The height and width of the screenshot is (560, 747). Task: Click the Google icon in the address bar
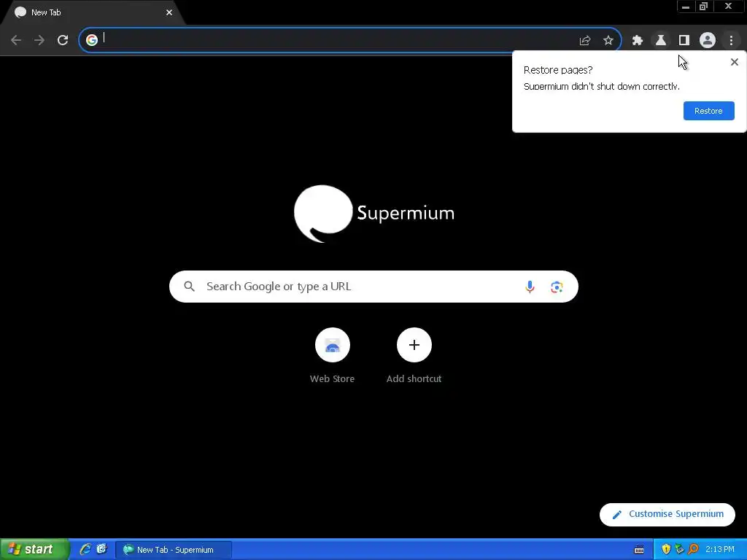pyautogui.click(x=91, y=40)
